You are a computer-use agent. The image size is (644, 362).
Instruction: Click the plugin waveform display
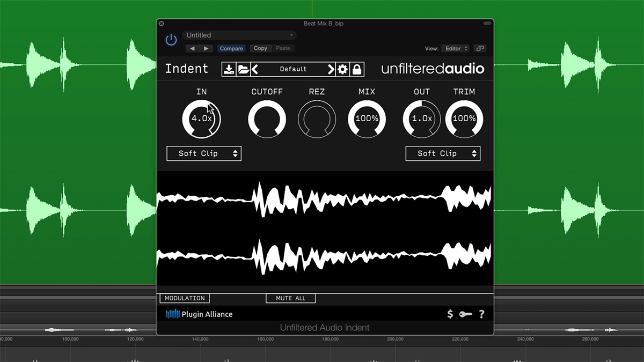coord(325,228)
